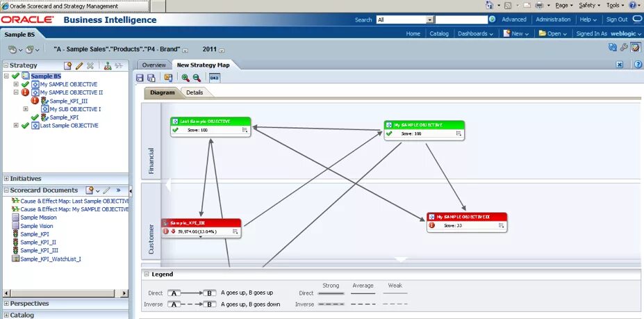This screenshot has height=319, width=644.
Task: Select the Diagram tab
Action: coord(163,92)
